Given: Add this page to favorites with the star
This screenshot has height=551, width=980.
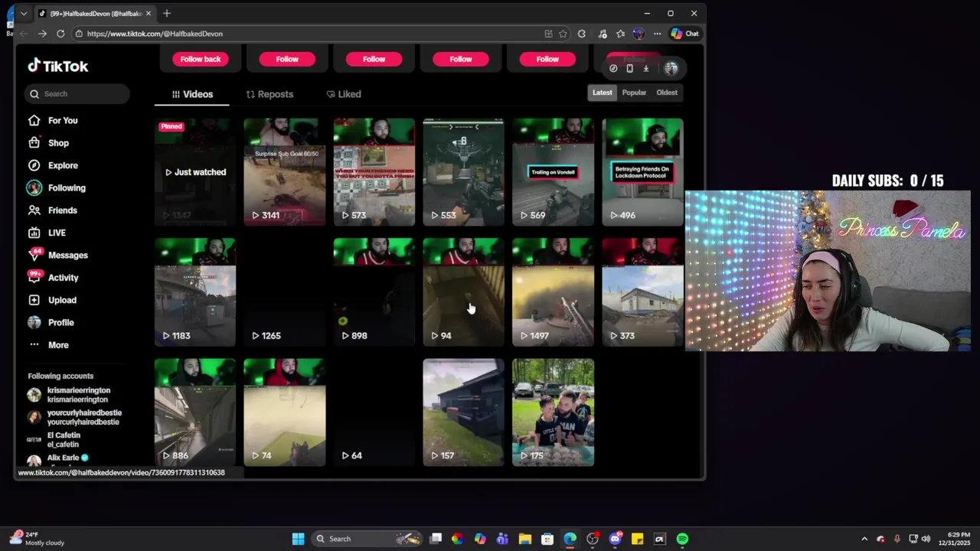Looking at the screenshot, I should pyautogui.click(x=563, y=34).
